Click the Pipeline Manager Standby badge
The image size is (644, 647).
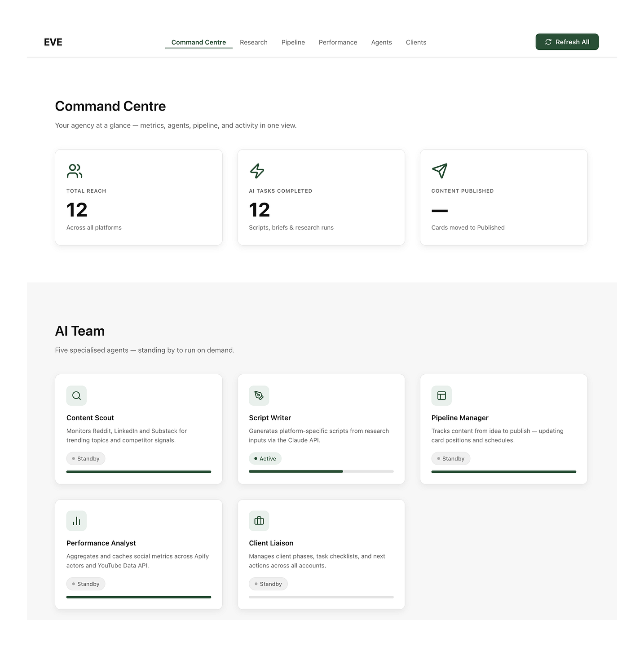coord(451,459)
